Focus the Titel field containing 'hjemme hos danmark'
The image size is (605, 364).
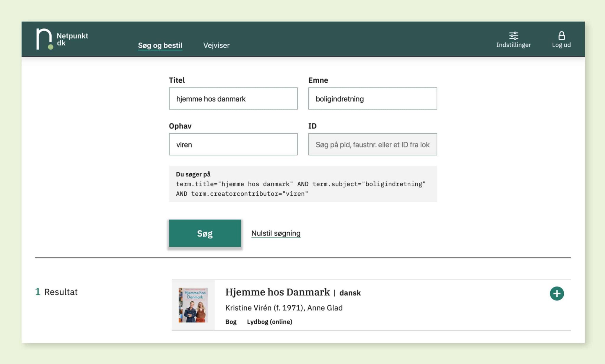coord(233,99)
